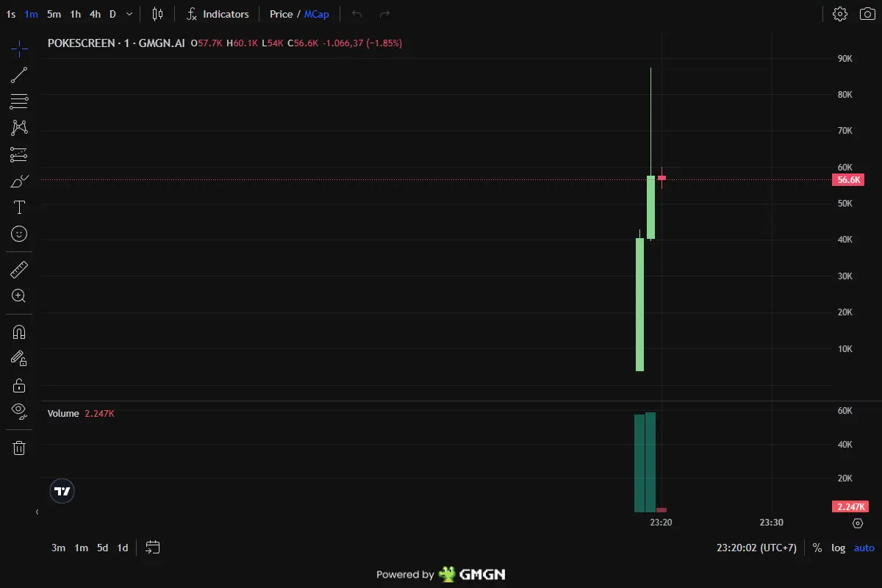Click the Volume indicator label
Screen dimensions: 882x588
(63, 414)
